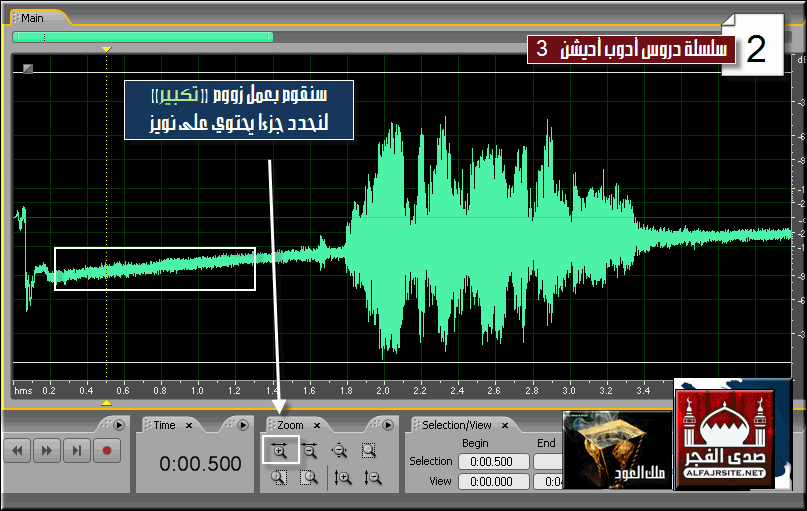Click the Zoom Out Vertically icon
Image resolution: width=807 pixels, height=511 pixels.
(373, 478)
